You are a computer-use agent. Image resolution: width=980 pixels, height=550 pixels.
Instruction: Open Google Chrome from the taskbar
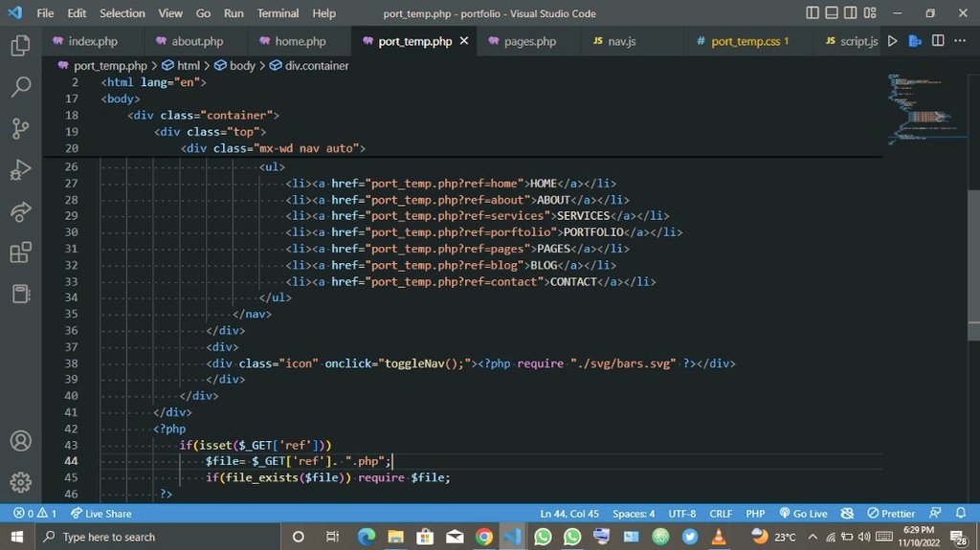[x=483, y=537]
